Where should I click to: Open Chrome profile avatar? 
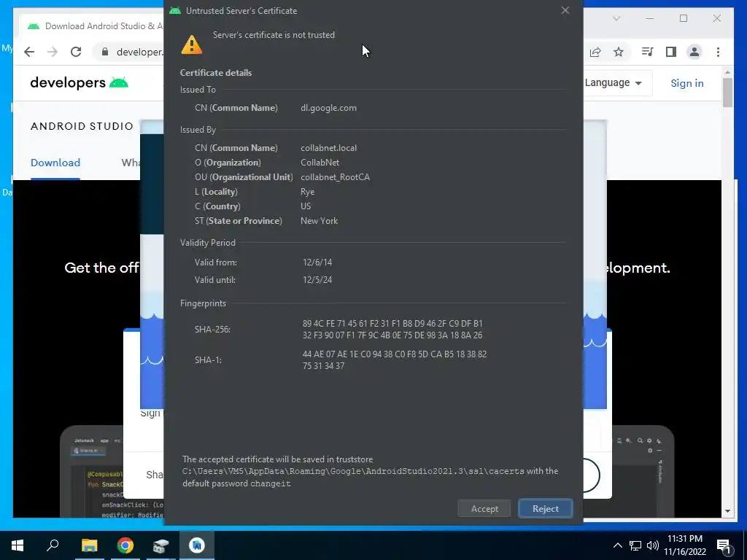coord(694,52)
